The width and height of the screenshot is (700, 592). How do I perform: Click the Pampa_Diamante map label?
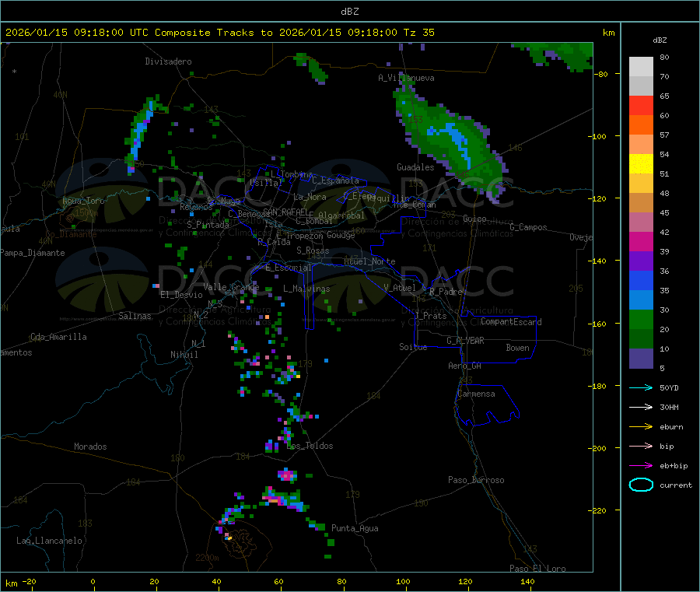tap(33, 253)
